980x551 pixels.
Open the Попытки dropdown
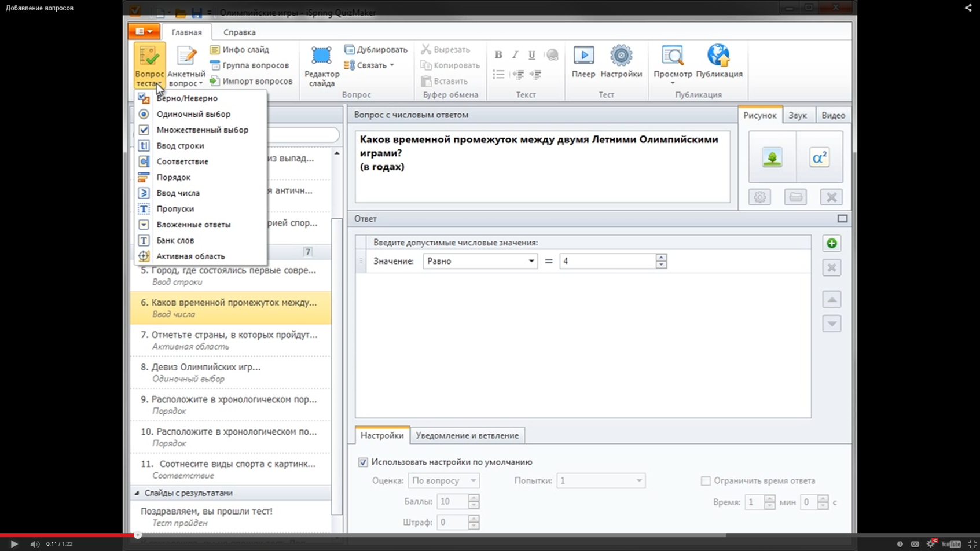600,481
